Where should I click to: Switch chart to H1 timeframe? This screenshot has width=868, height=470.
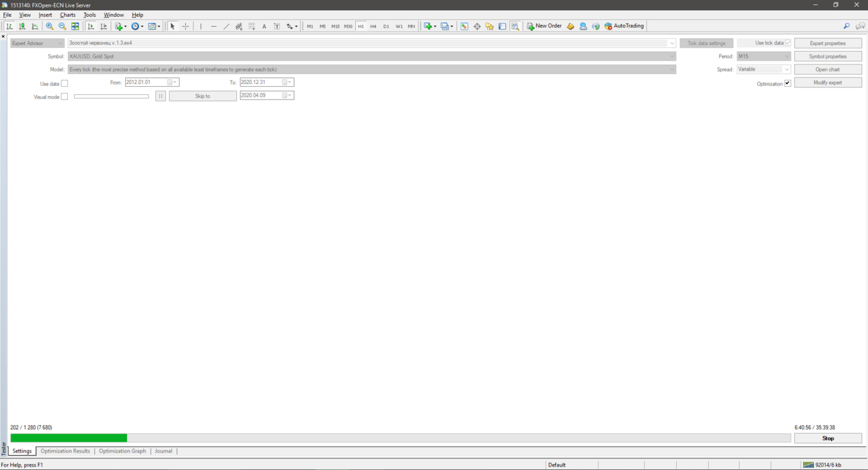point(361,26)
